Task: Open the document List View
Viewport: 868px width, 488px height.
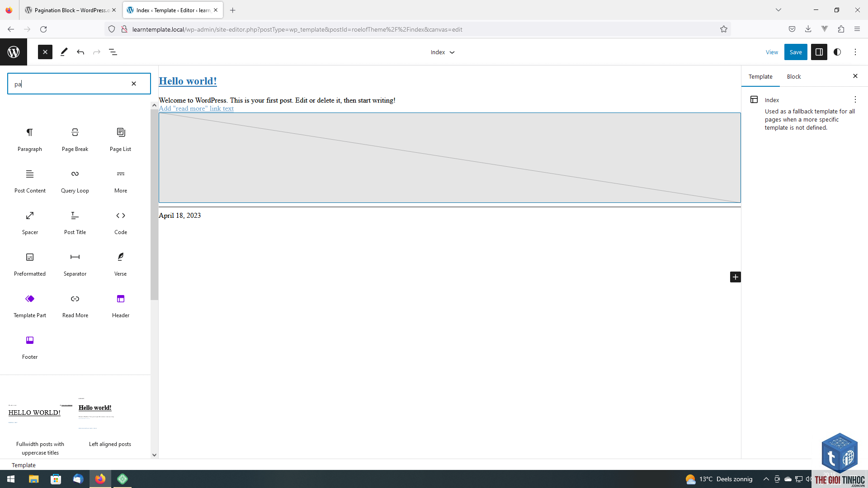Action: point(113,52)
